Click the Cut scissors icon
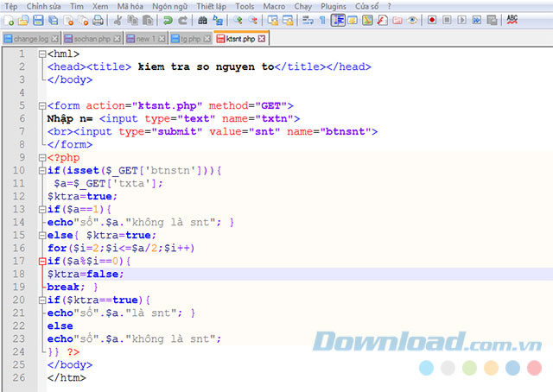Image resolution: width=553 pixels, height=392 pixels. (118, 20)
